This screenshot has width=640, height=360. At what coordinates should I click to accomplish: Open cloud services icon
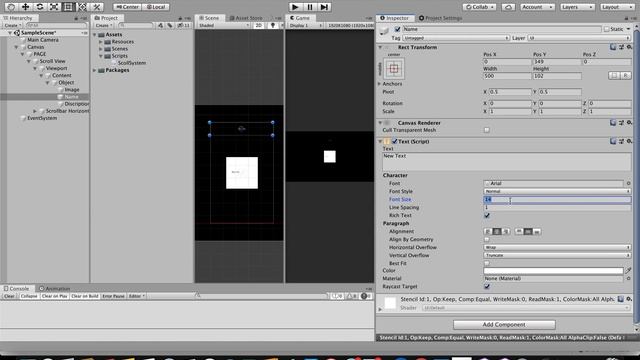pyautogui.click(x=508, y=7)
